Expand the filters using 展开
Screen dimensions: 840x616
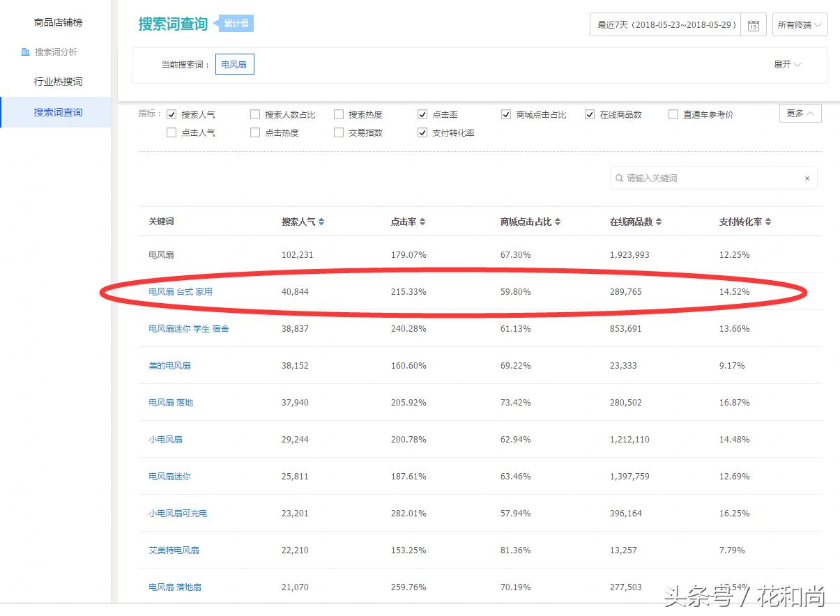point(788,65)
